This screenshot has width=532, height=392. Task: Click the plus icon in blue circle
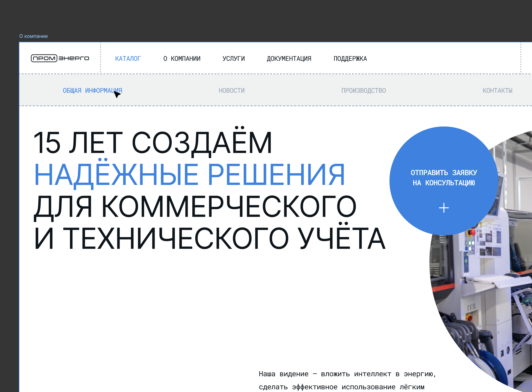click(x=444, y=208)
